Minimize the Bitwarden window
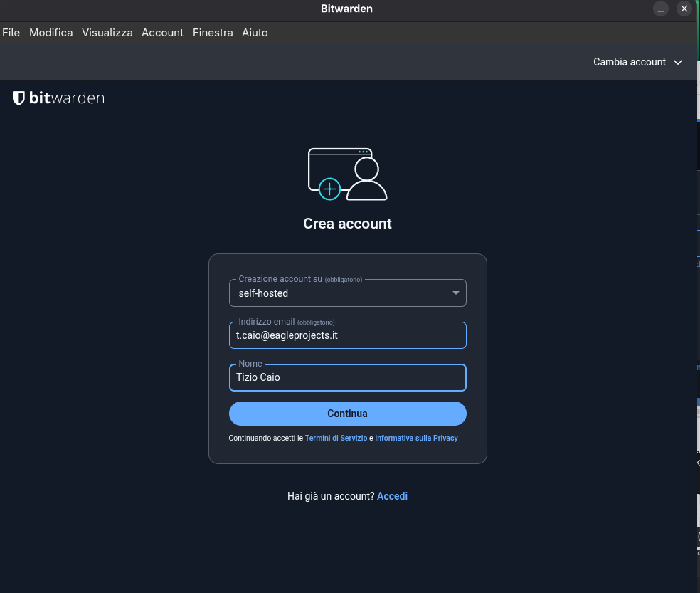This screenshot has height=593, width=700. click(x=662, y=9)
